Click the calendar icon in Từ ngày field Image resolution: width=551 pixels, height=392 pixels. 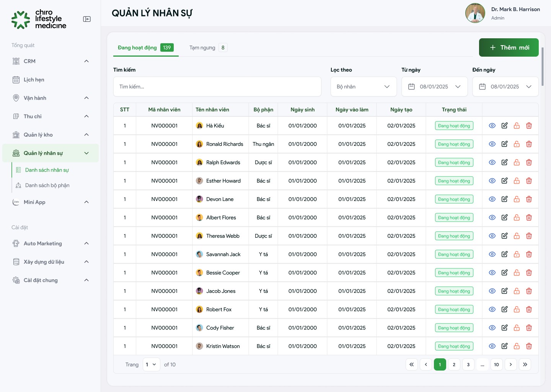(411, 87)
